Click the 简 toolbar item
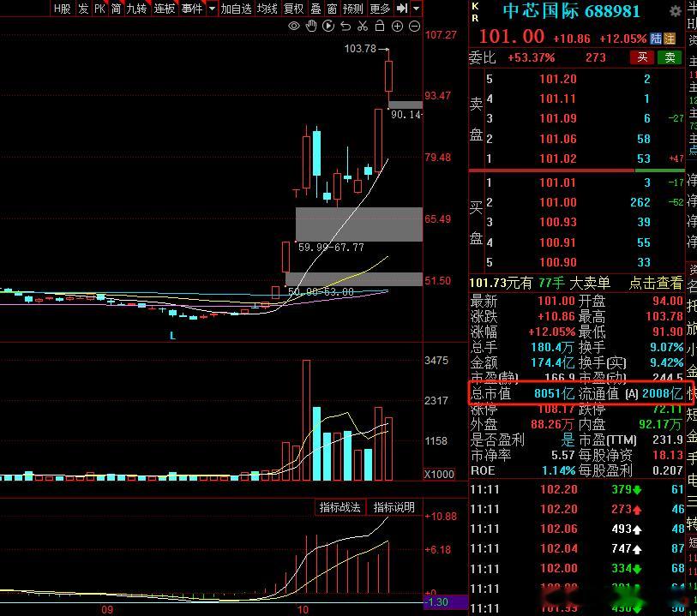 pos(116,9)
